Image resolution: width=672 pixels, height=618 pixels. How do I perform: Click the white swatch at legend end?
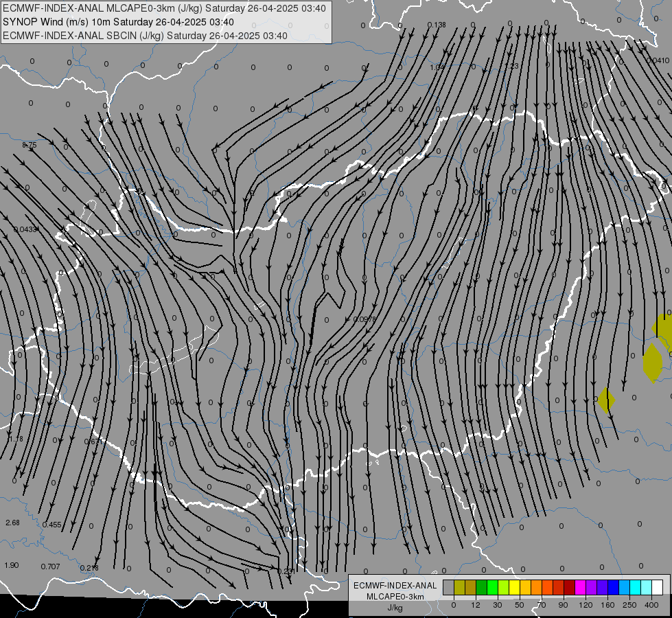(x=658, y=587)
